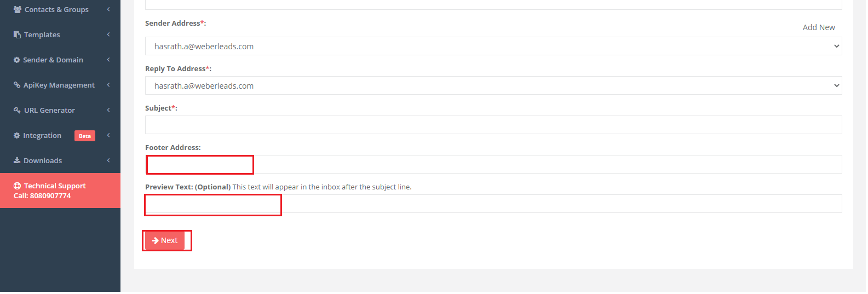Click the Technical Support lifebuoy icon
The image size is (868, 294).
[18, 186]
